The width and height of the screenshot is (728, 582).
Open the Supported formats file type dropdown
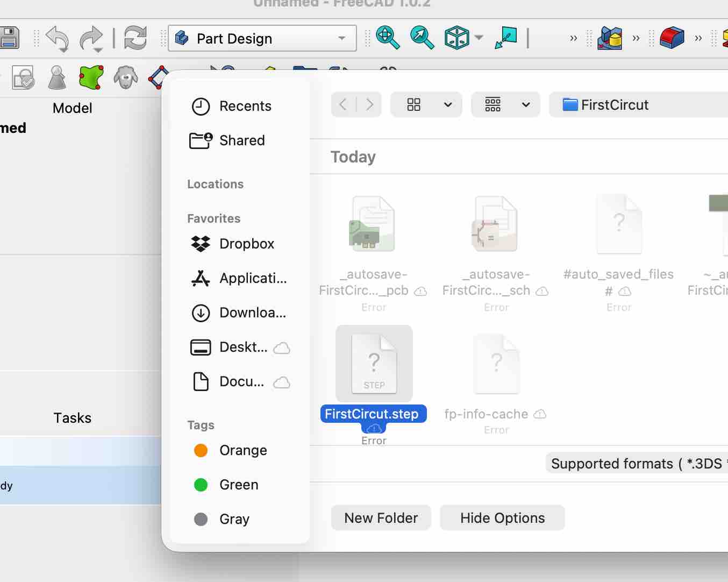[x=637, y=463]
